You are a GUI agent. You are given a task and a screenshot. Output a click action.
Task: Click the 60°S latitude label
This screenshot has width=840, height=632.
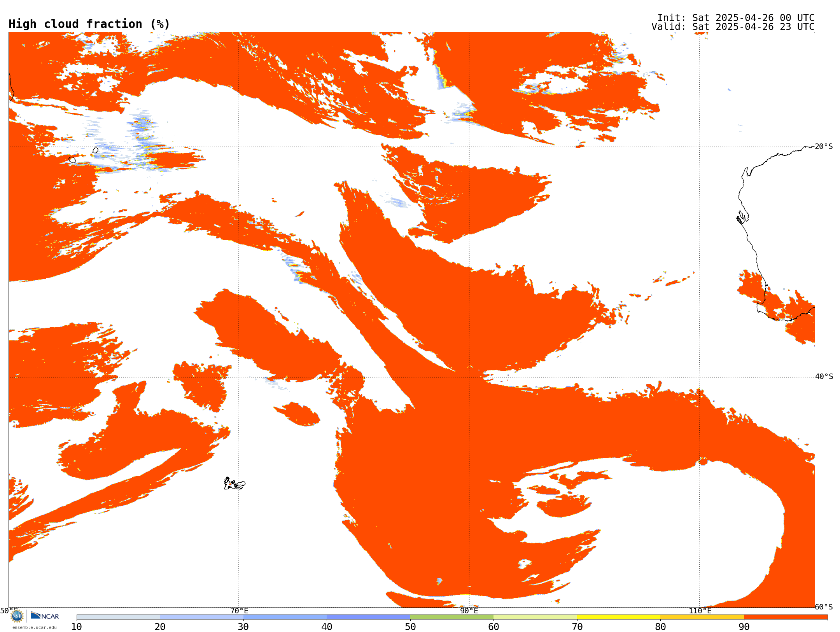coord(824,607)
